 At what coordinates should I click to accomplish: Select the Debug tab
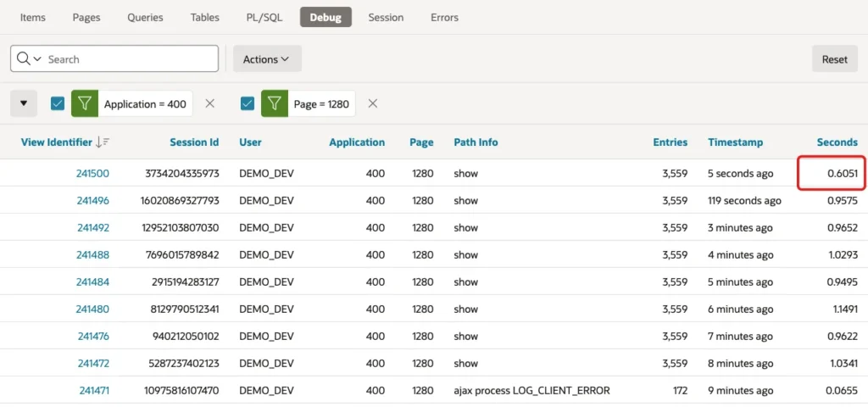[x=325, y=17]
